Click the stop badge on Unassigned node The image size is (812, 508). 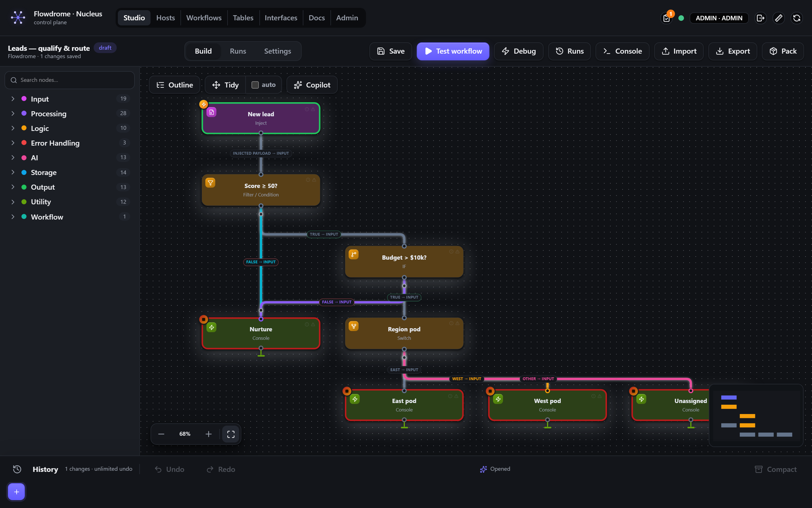tap(634, 391)
